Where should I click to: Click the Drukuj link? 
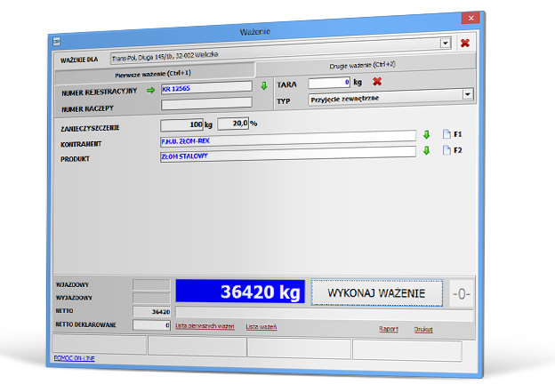pos(423,328)
